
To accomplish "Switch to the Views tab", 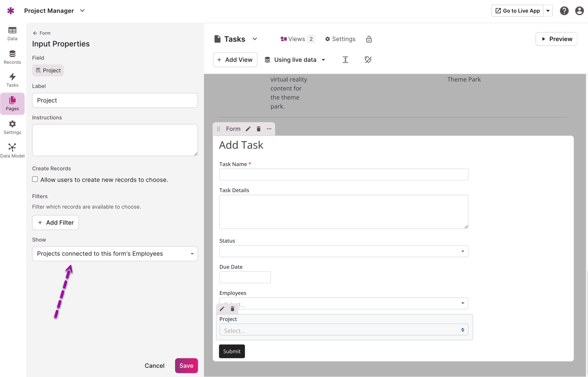I will tap(297, 39).
